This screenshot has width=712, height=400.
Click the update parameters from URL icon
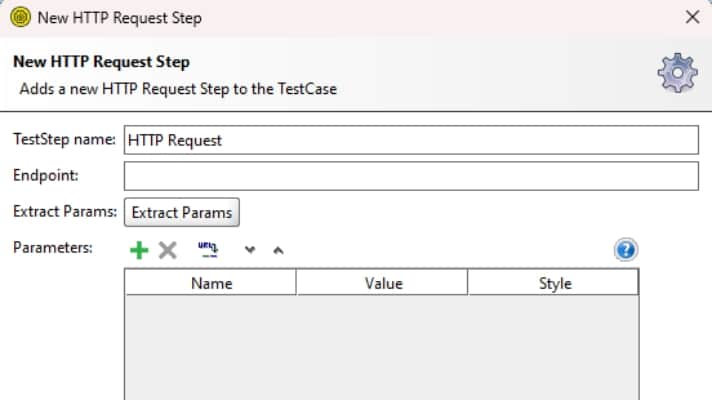point(208,250)
